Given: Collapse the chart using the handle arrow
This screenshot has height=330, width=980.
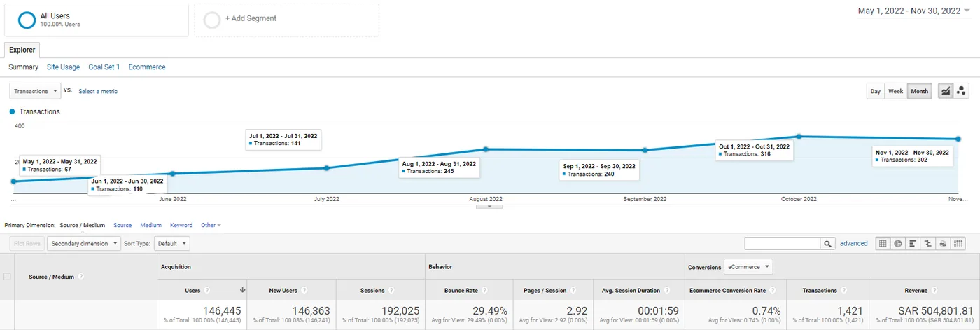Looking at the screenshot, I should pyautogui.click(x=489, y=206).
